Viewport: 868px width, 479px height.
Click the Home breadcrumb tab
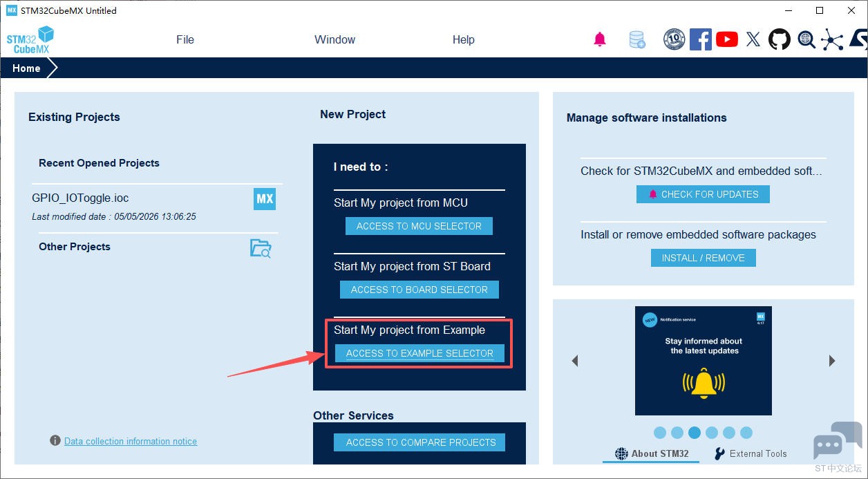[26, 68]
